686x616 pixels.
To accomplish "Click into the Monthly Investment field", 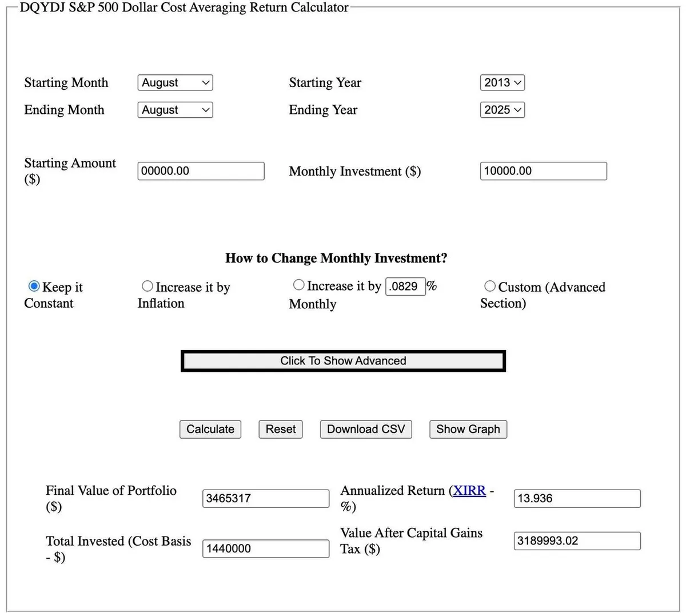I will (543, 171).
